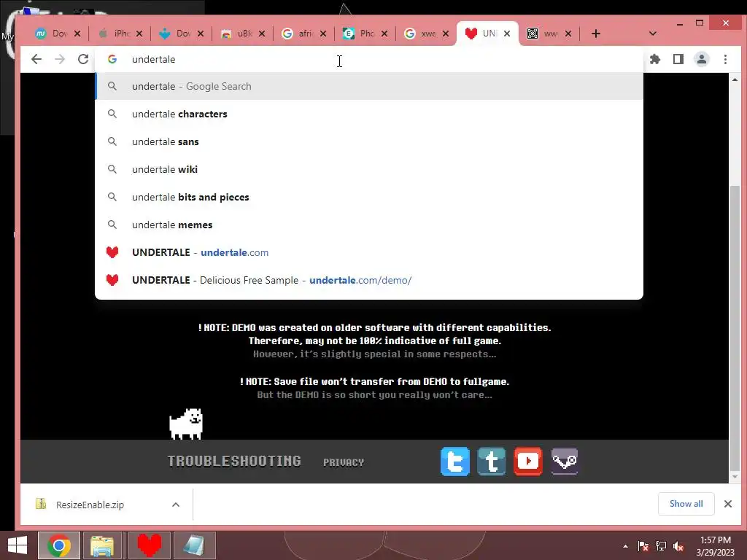
Task: Open the Action Center flag icon
Action: click(643, 546)
